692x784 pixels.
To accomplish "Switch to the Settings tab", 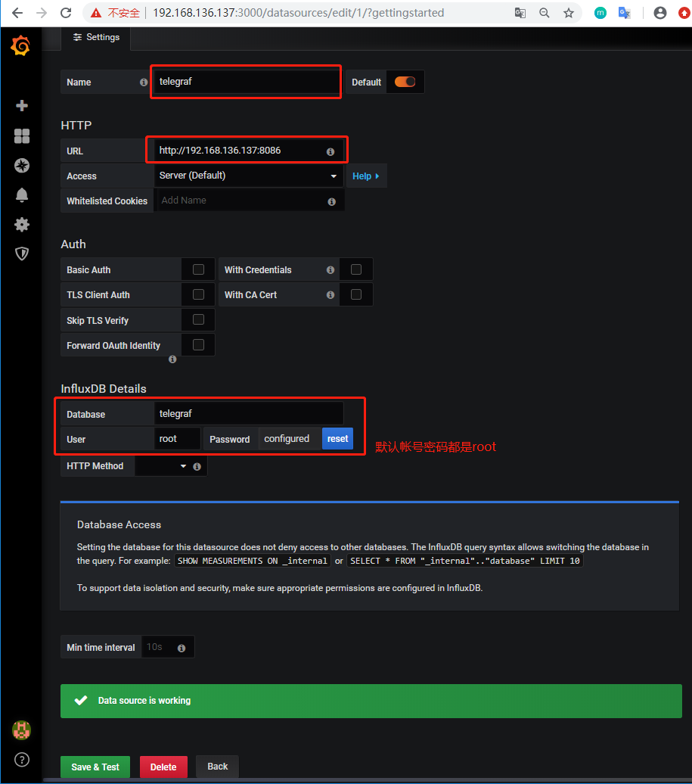I will [x=96, y=38].
